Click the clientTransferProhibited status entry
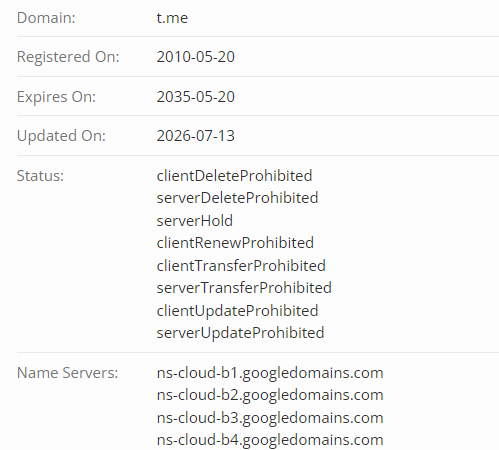Viewport: 499px width, 450px height. pyautogui.click(x=241, y=266)
